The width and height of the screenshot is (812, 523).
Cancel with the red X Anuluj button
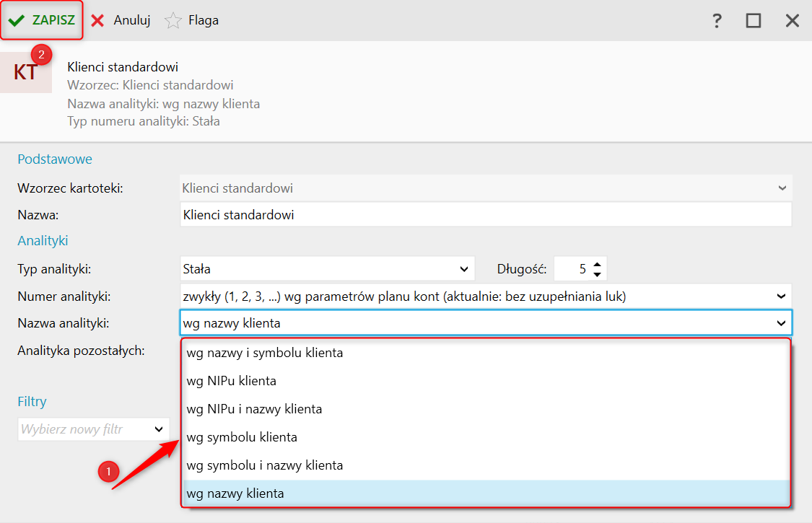(x=121, y=20)
